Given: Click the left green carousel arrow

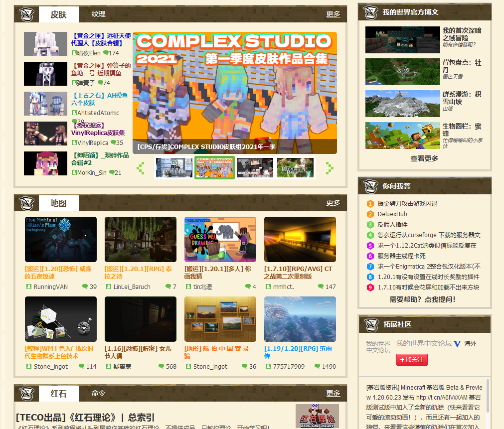Looking at the screenshot, I should tap(141, 168).
